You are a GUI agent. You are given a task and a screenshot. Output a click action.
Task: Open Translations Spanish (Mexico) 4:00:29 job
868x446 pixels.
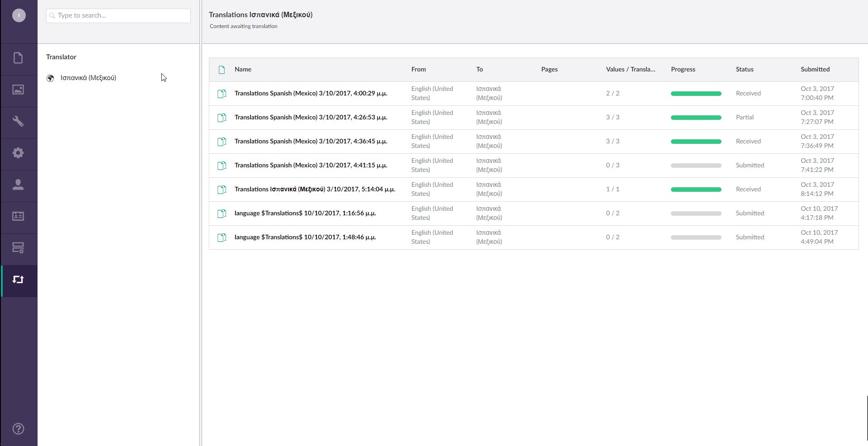311,93
